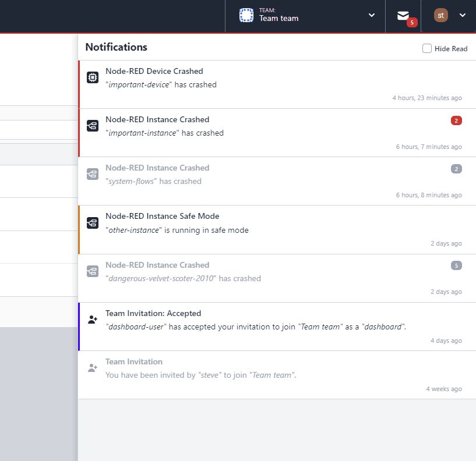This screenshot has height=461, width=476.
Task: Click the grayed instance icon for "system-flows" notification
Action: coord(92,173)
